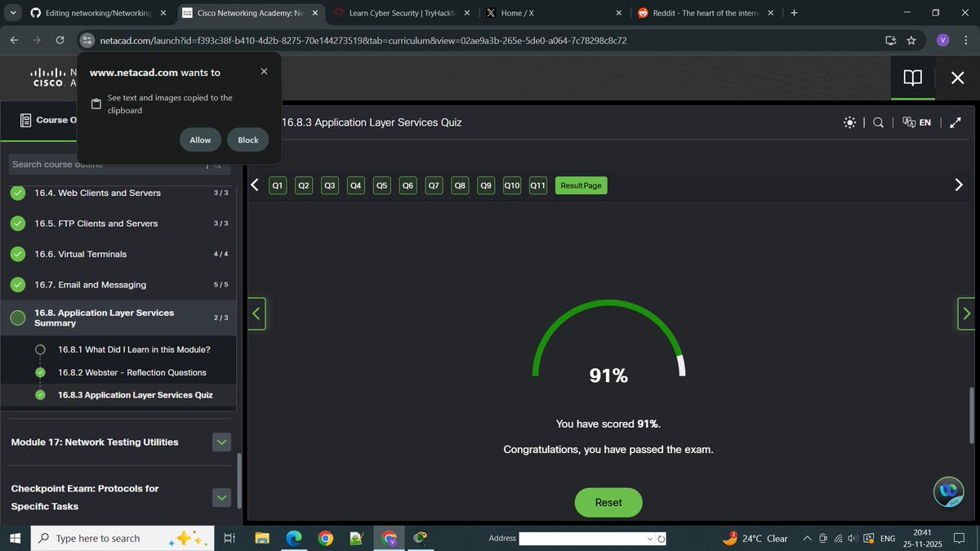
Task: Jump to question Q5
Action: pos(382,185)
